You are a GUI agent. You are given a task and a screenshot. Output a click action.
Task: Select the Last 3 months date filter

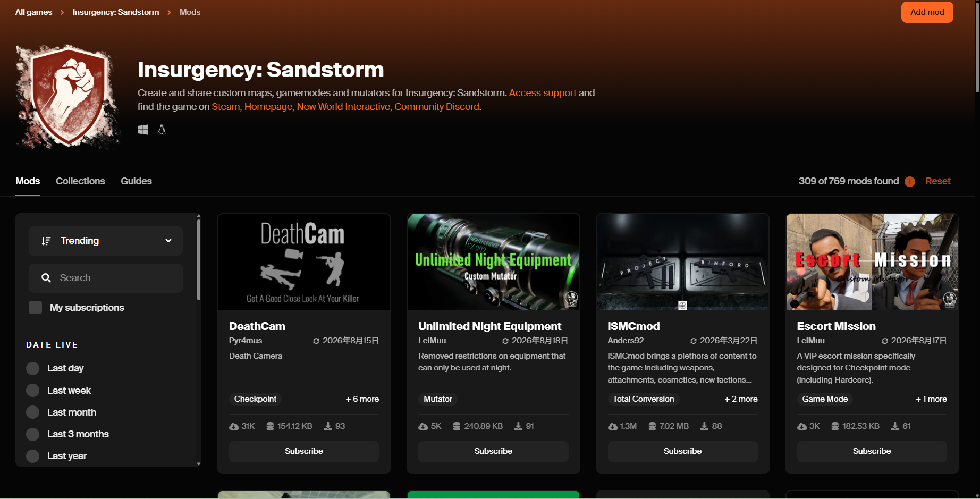tap(33, 434)
